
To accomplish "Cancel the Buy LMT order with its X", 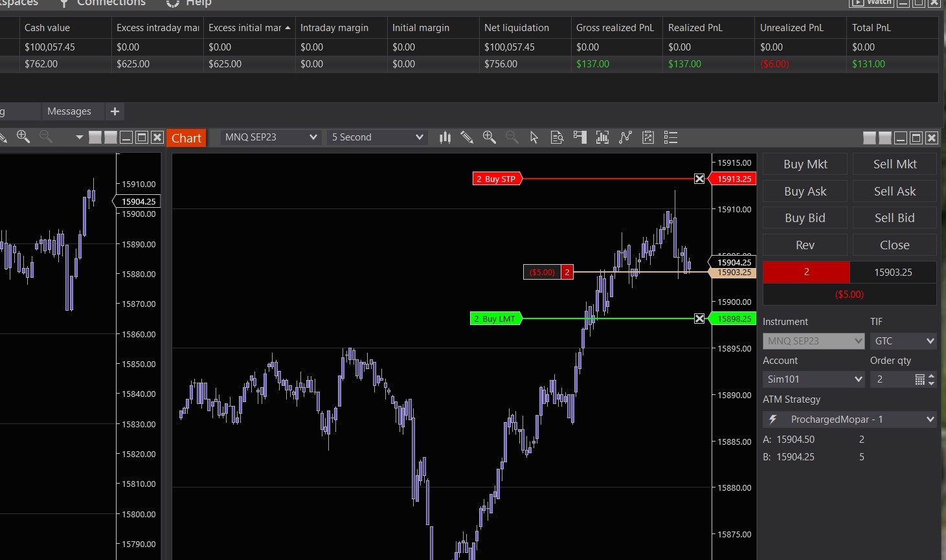I will click(699, 319).
